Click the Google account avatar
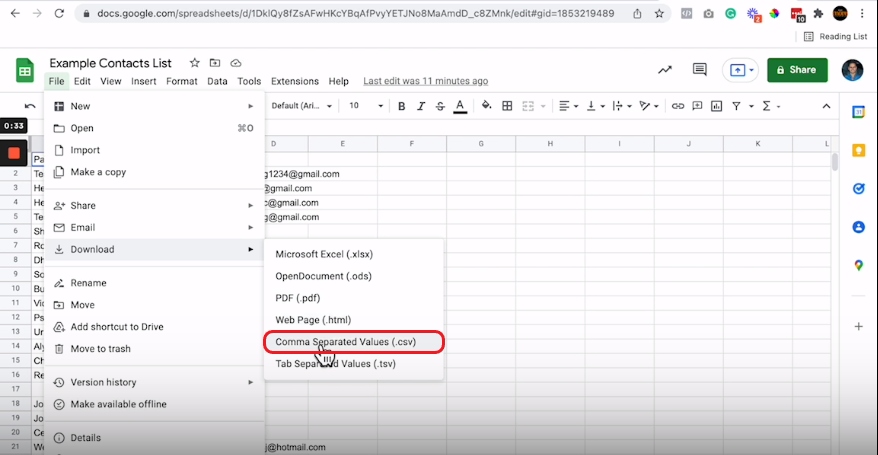 pos(852,70)
